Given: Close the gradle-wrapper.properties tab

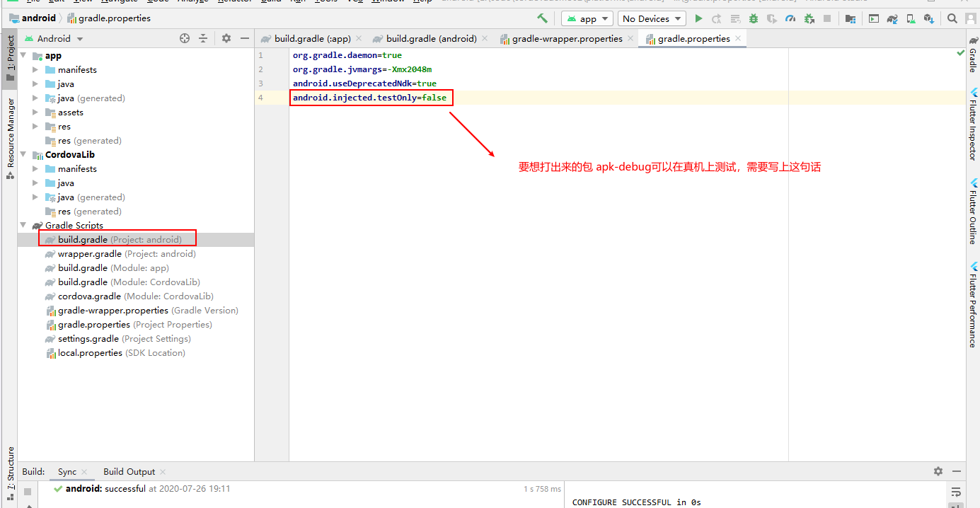Looking at the screenshot, I should pos(630,38).
